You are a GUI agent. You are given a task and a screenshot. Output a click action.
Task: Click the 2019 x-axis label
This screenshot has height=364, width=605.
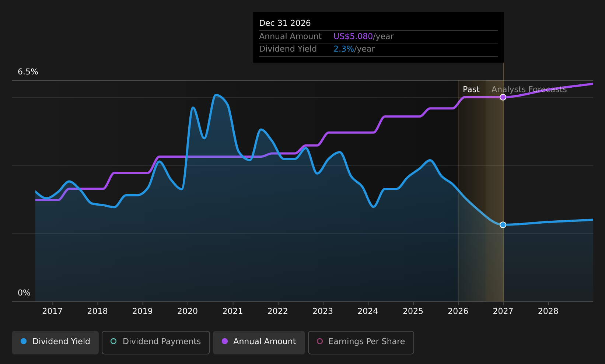coord(143,311)
